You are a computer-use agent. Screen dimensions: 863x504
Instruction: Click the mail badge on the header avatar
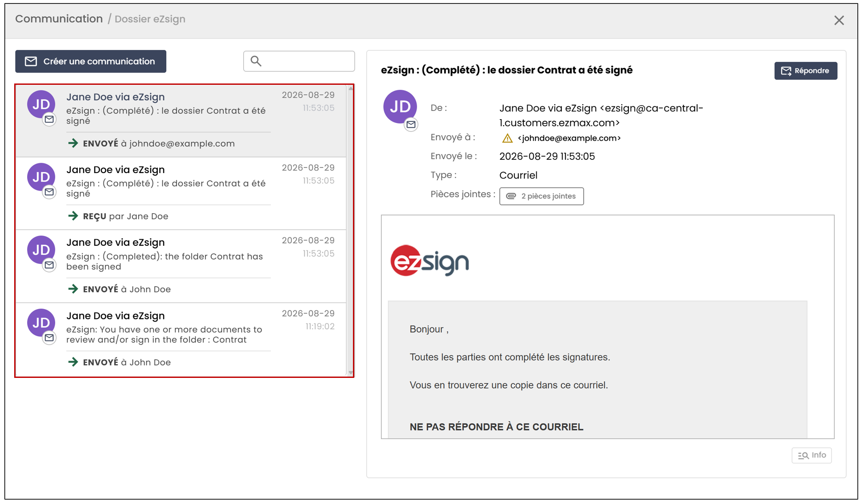411,125
